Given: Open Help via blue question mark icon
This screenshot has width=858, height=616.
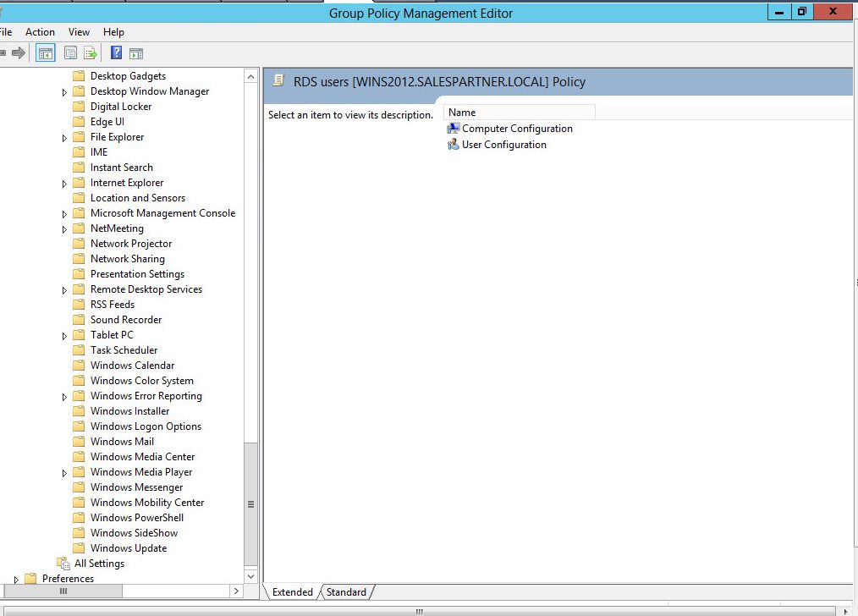Looking at the screenshot, I should click(x=117, y=53).
